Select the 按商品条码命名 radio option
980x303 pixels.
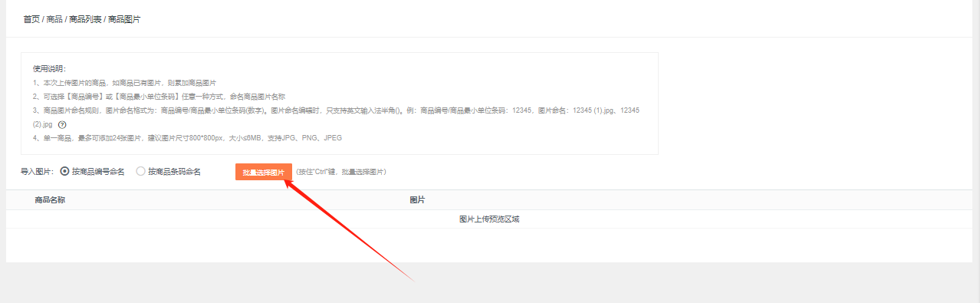coord(140,172)
